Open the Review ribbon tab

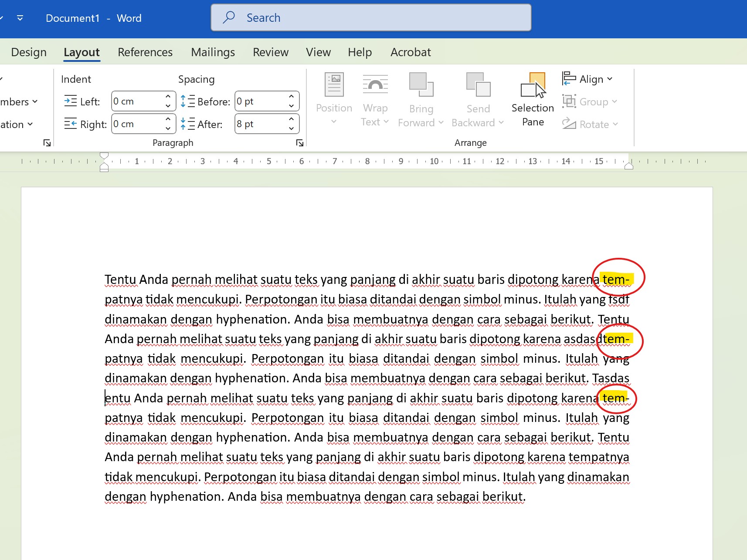click(x=270, y=52)
